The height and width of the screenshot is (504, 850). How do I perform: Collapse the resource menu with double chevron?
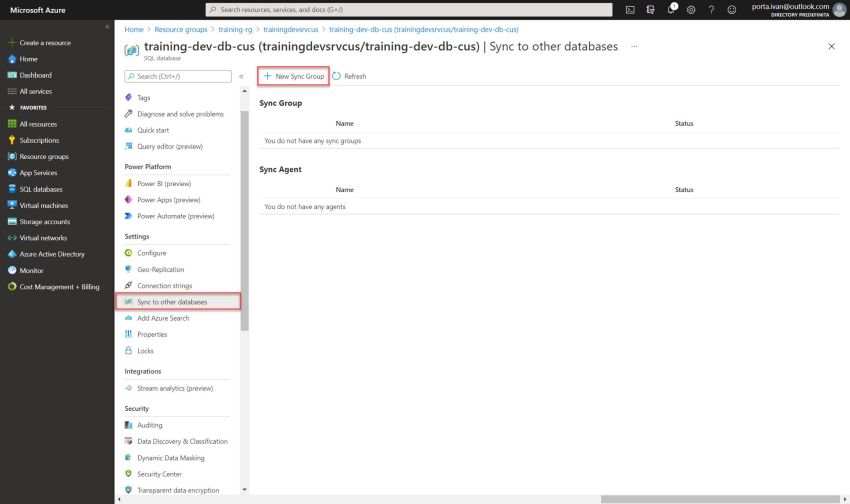click(x=241, y=76)
